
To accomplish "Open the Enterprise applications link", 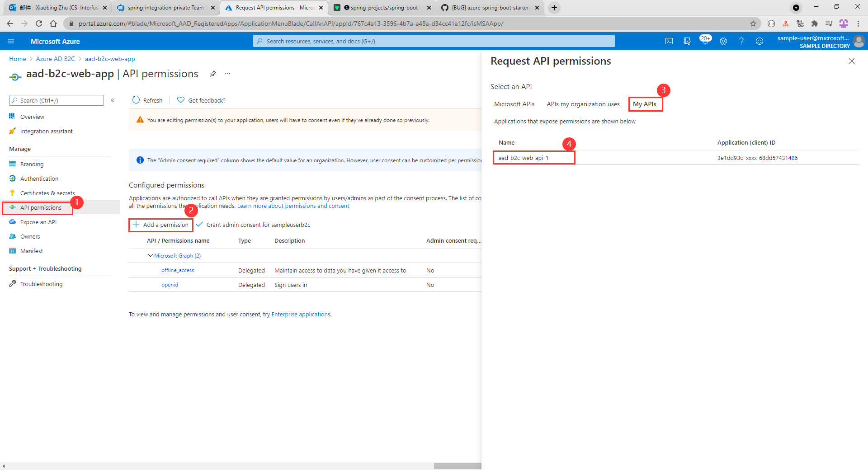I will point(301,314).
